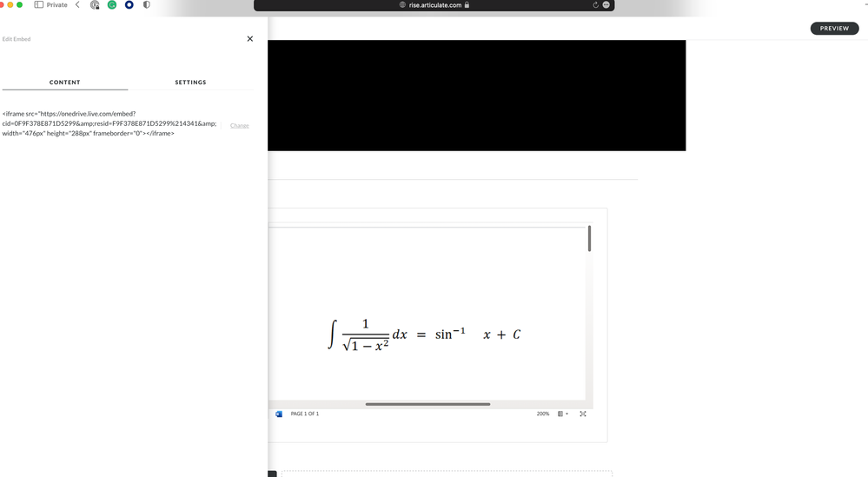868x477 pixels.
Task: Go back with the Safari back arrow
Action: [x=77, y=4]
